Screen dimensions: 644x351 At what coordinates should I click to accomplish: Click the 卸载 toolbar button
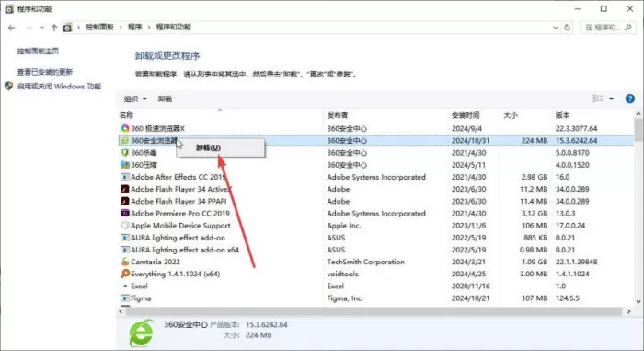165,99
